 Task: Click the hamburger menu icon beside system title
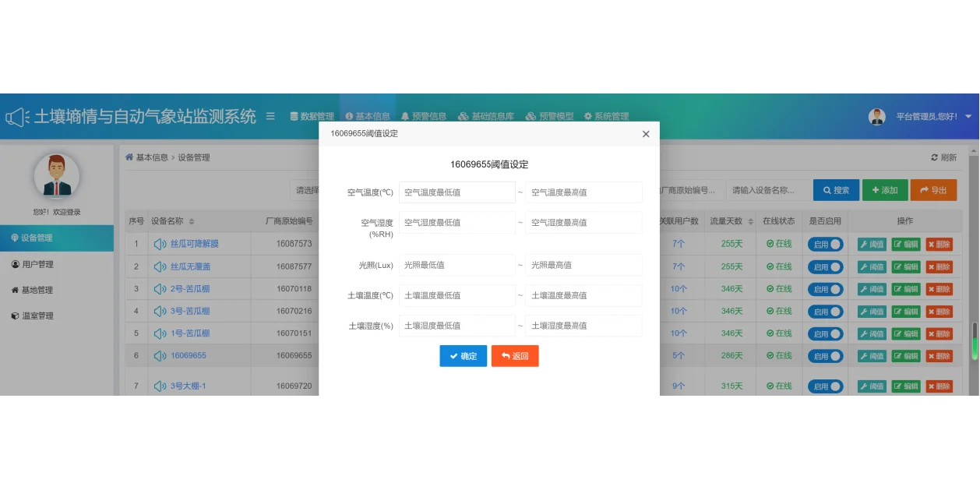270,115
